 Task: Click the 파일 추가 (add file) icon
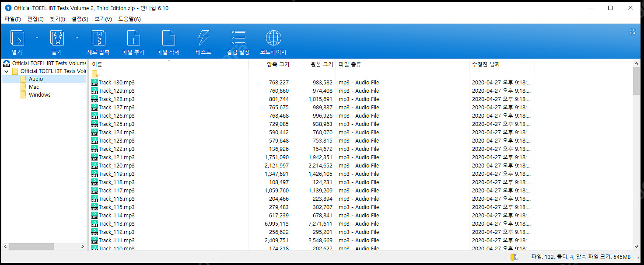tap(133, 38)
